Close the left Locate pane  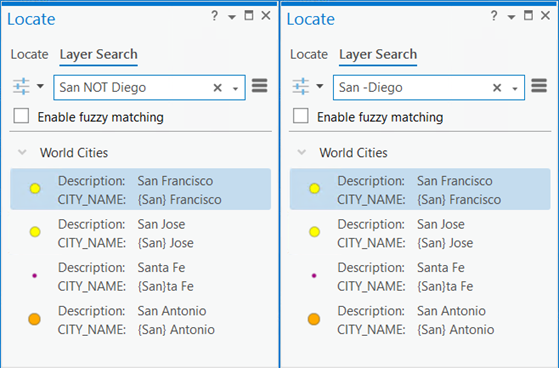(x=266, y=16)
